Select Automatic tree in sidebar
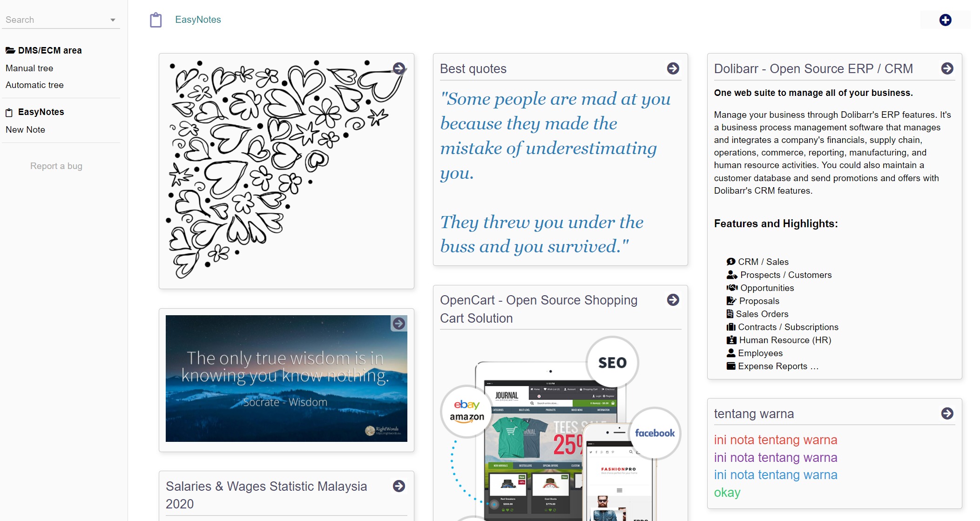The height and width of the screenshot is (521, 980). click(x=34, y=85)
